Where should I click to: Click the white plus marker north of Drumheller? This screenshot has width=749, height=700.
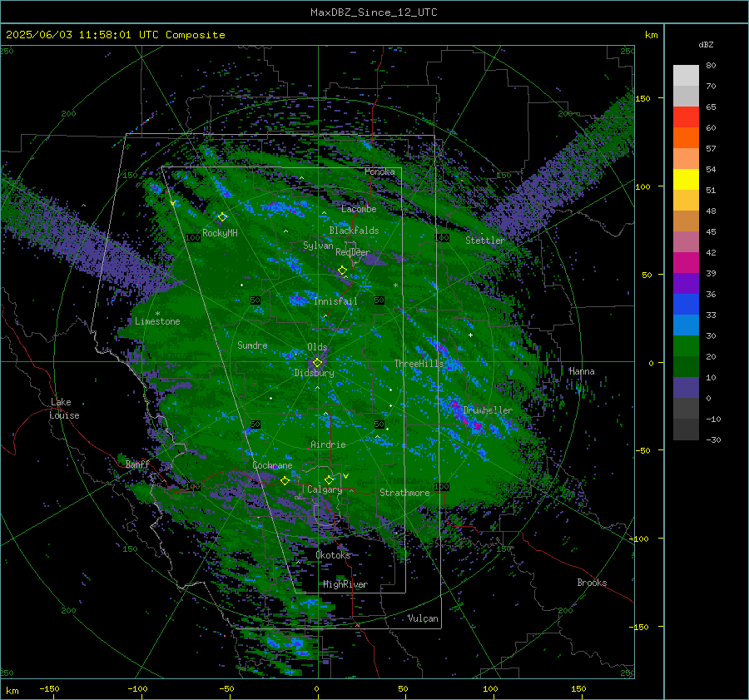pos(470,335)
